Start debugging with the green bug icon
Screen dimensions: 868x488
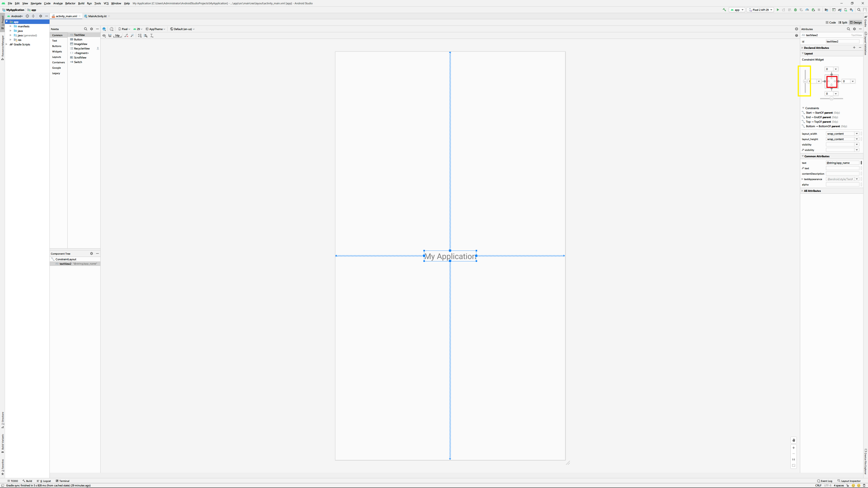pyautogui.click(x=796, y=10)
